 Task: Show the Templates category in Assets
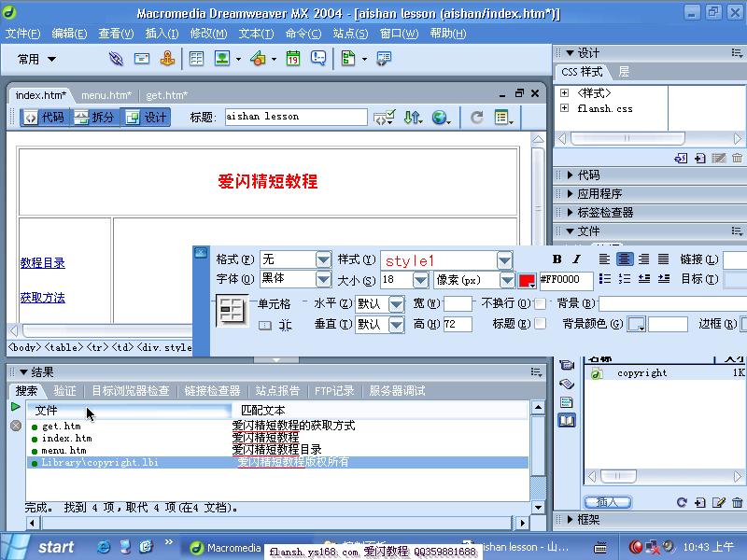[x=567, y=402]
